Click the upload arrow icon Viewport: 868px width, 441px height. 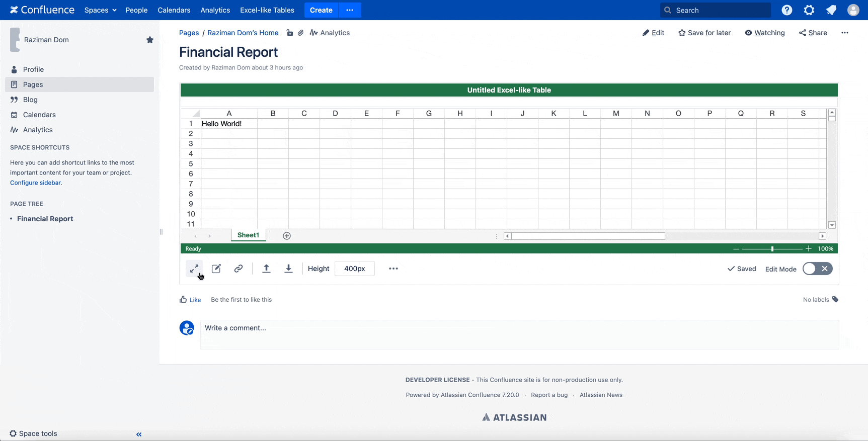(267, 269)
